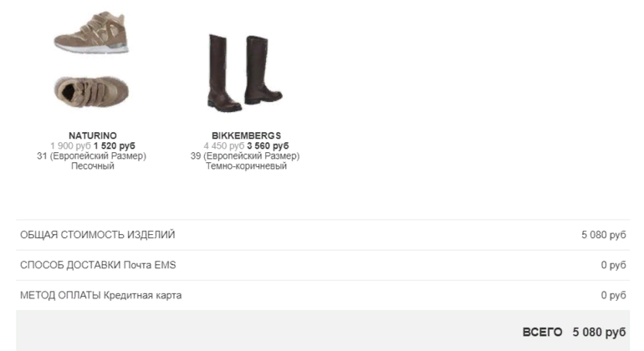644x351 pixels.
Task: Click the ВСЕГО 5 080 руб total
Action: [574, 332]
